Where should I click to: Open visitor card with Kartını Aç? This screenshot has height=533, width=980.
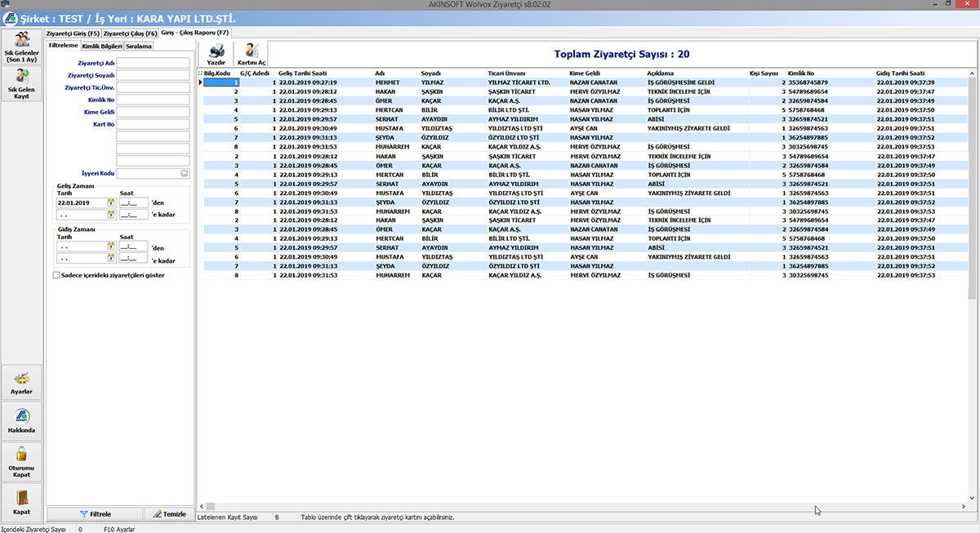[251, 54]
